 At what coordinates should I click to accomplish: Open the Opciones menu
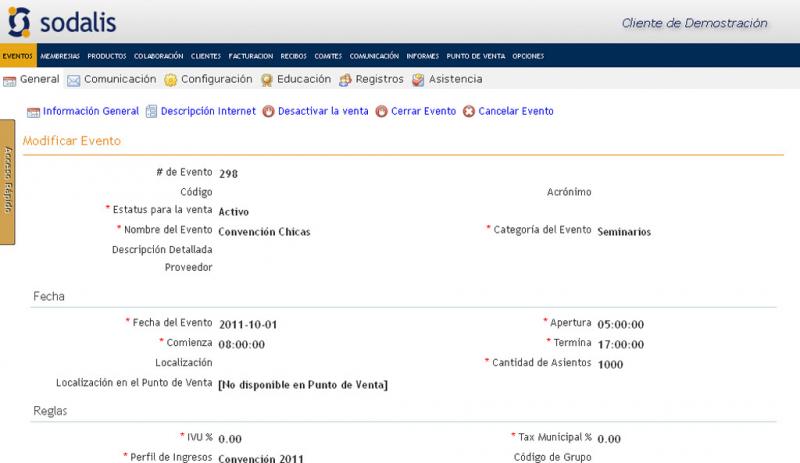[528, 56]
